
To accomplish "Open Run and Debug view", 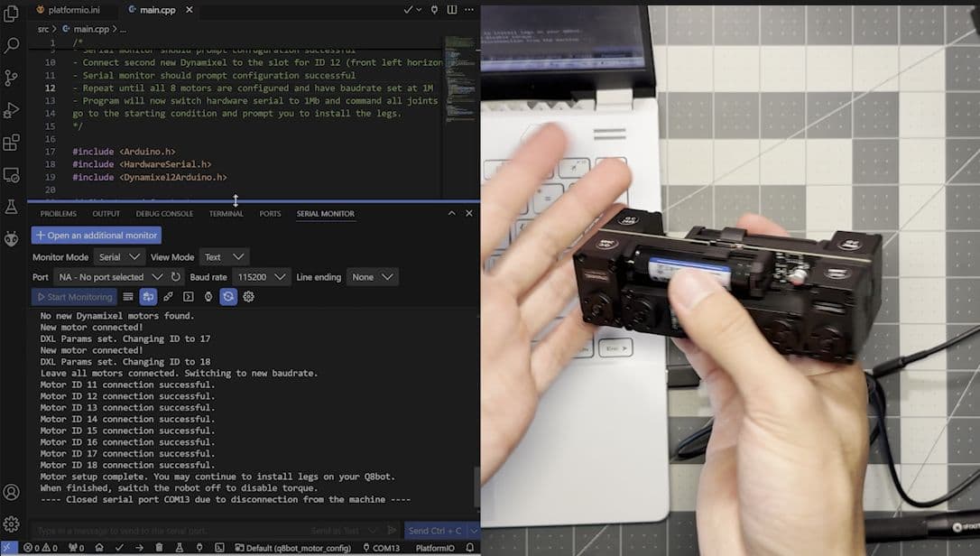I will click(x=11, y=111).
